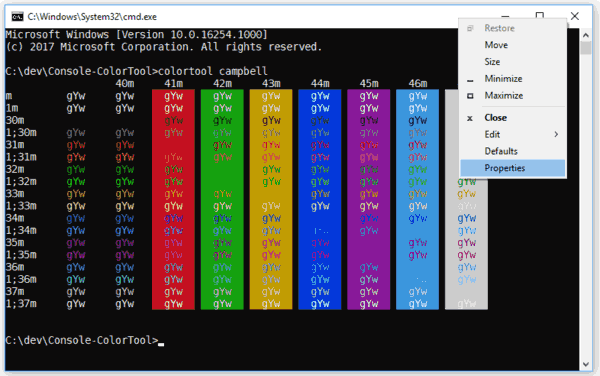Click the green 42m color column
Screen dimensions: 600x376
pyautogui.click(x=222, y=199)
